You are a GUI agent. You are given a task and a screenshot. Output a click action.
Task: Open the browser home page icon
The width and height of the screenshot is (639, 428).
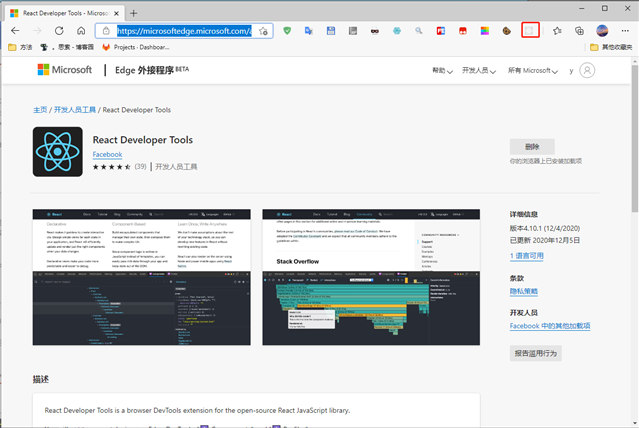coord(81,31)
